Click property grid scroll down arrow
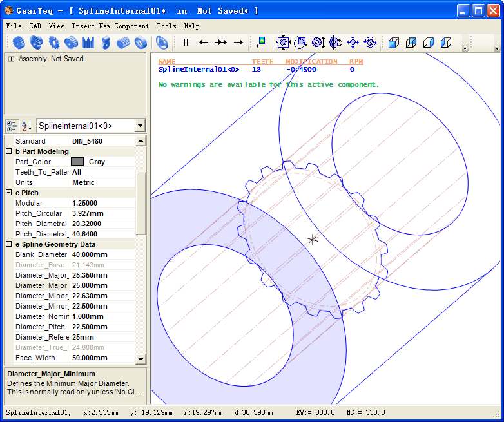The image size is (504, 422). [x=141, y=359]
